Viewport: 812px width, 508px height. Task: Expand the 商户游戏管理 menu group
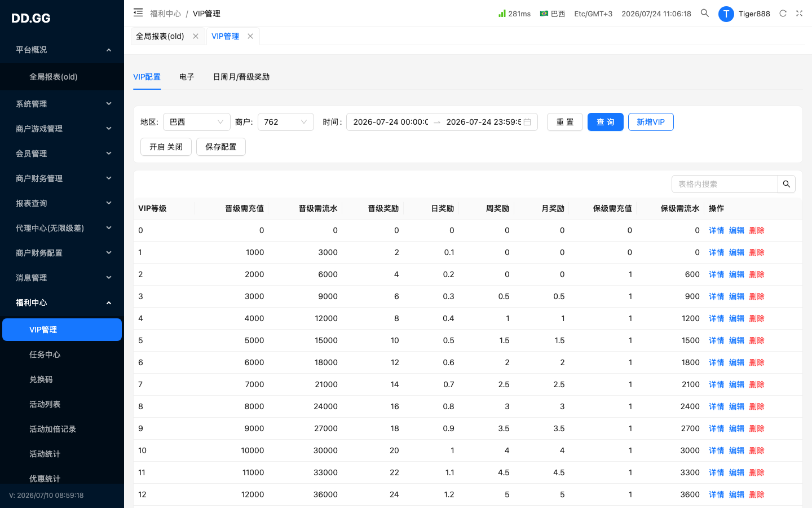click(x=62, y=129)
